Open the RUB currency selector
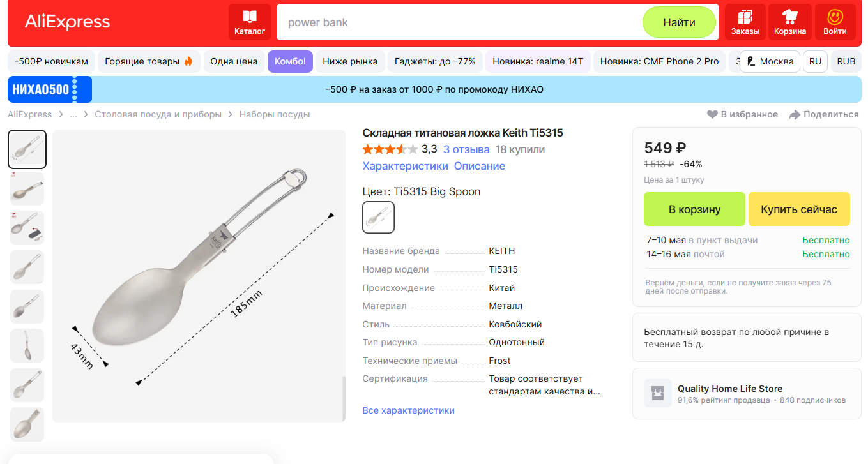 [x=846, y=62]
